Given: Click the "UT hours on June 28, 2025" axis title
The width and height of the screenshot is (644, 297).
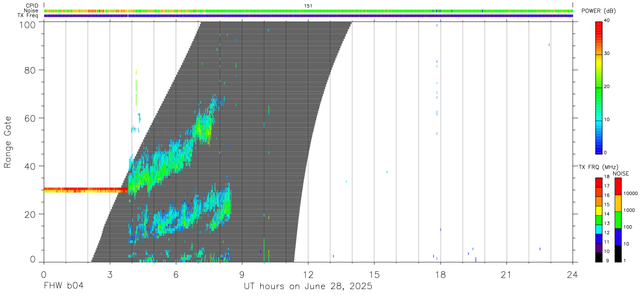Looking at the screenshot, I should click(308, 287).
